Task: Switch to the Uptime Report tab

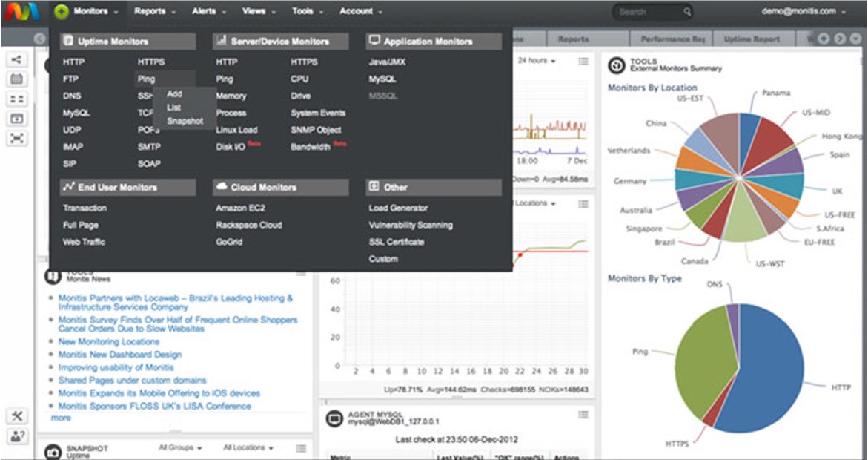Action: point(751,39)
